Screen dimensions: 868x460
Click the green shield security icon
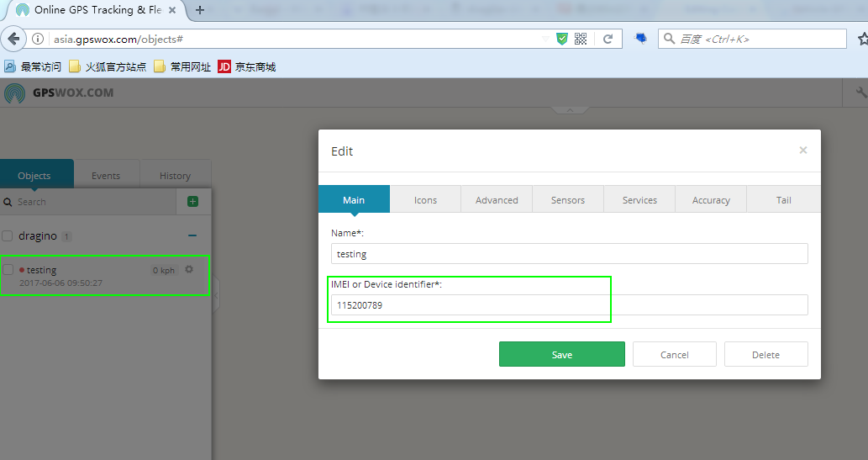[562, 39]
